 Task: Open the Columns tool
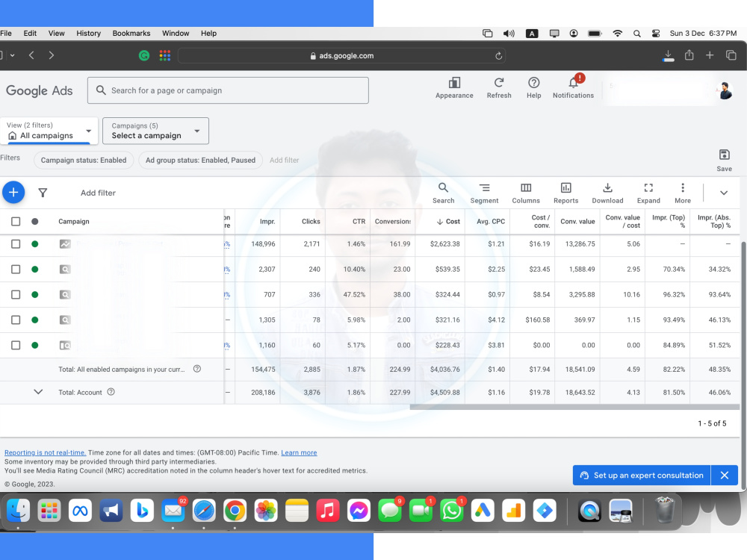click(x=526, y=193)
